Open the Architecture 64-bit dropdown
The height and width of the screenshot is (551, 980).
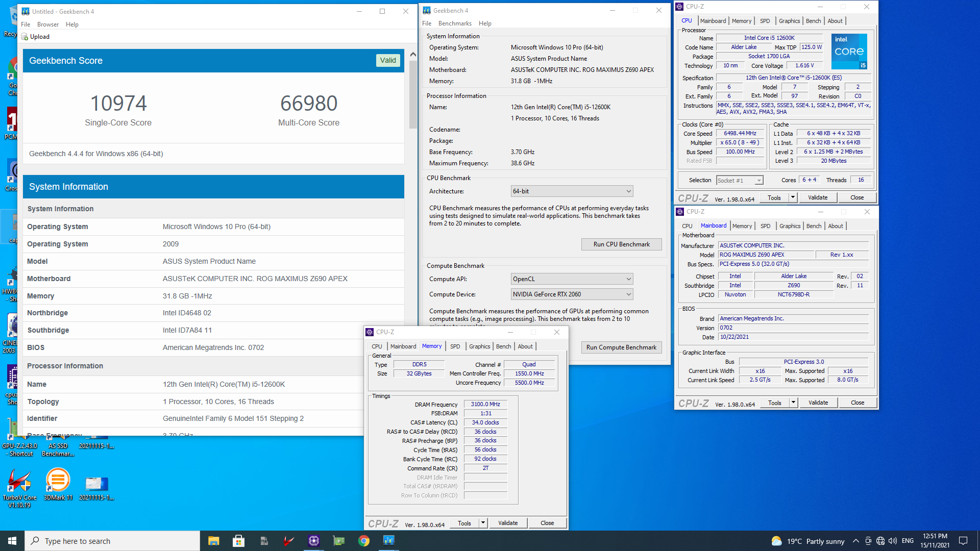coord(572,191)
